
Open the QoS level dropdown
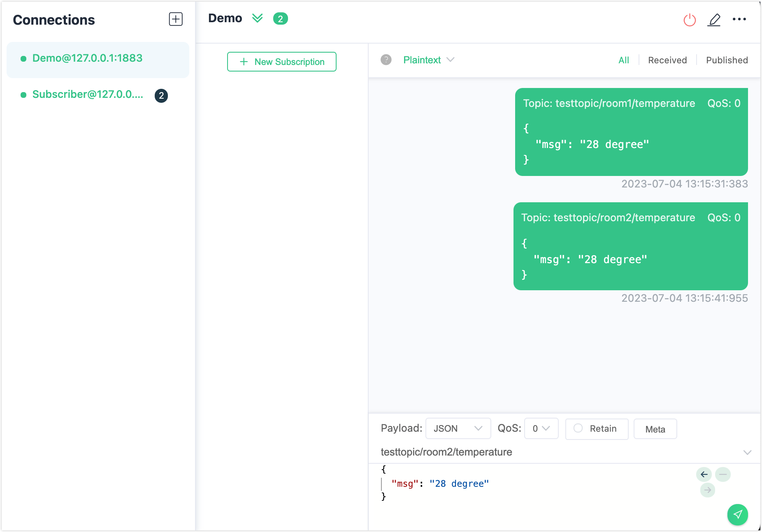(541, 428)
